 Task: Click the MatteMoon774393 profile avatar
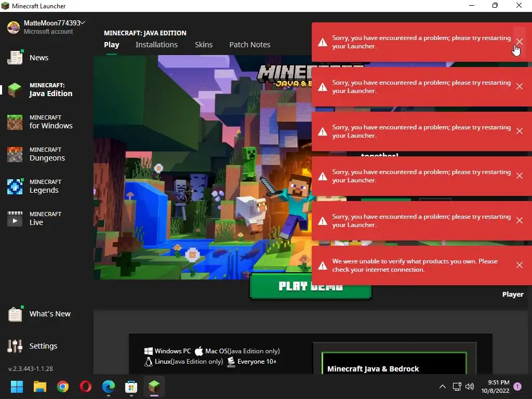point(14,27)
